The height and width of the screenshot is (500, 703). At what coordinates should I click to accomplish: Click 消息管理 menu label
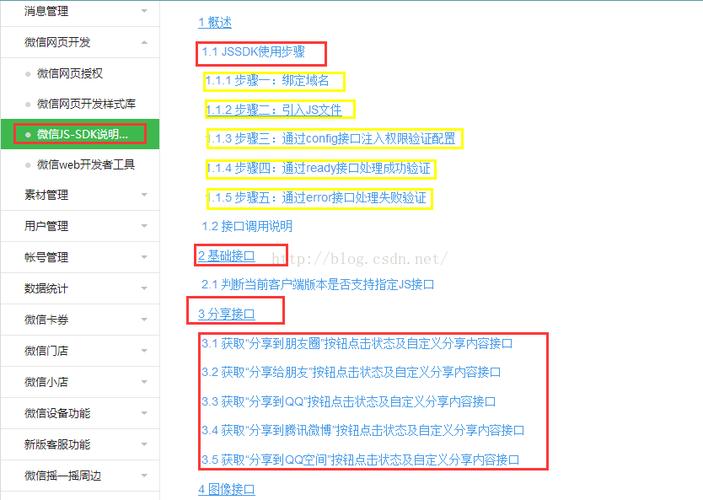coord(46,11)
